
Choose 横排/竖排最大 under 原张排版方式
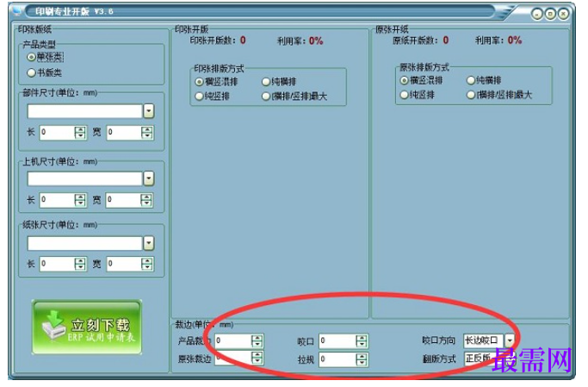471,95
